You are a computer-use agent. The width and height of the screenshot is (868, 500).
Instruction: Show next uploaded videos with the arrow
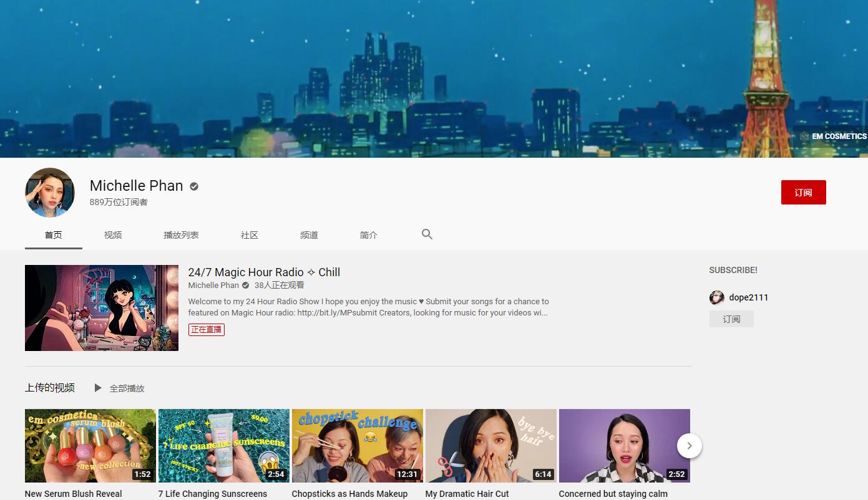[690, 446]
